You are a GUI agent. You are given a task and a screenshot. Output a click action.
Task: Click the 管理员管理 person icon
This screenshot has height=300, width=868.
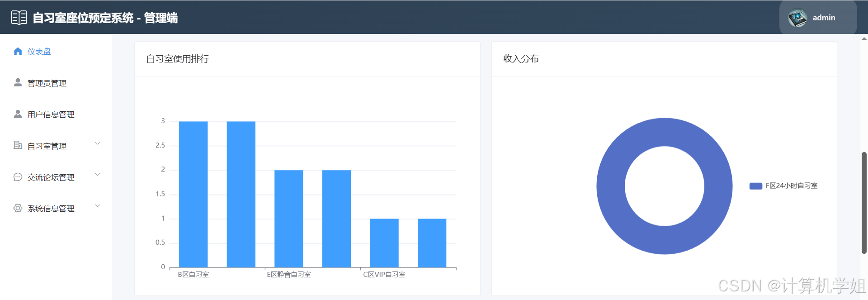point(18,82)
